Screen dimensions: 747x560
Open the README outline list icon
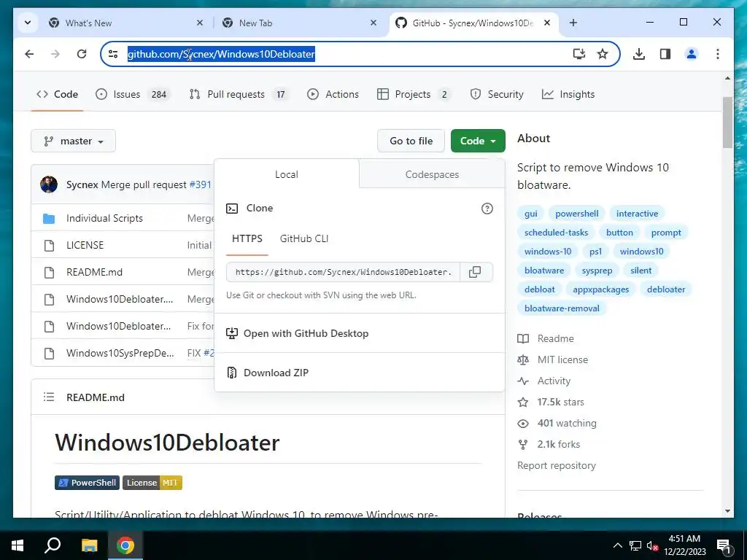pos(49,397)
